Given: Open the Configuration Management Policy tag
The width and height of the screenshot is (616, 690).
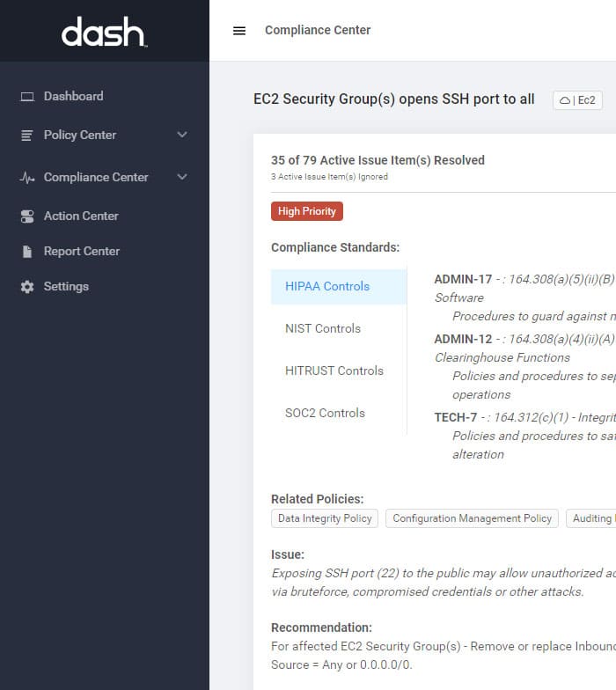Looking at the screenshot, I should [472, 518].
